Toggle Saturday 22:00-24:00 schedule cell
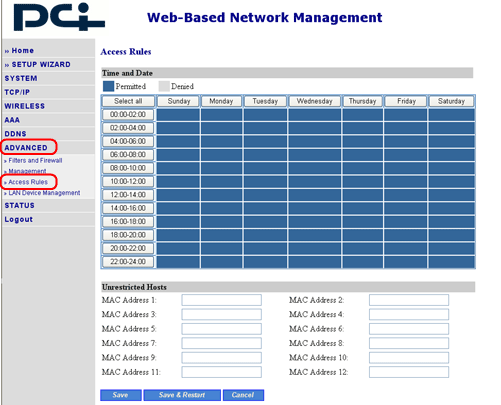The height and width of the screenshot is (405, 501). click(x=451, y=262)
